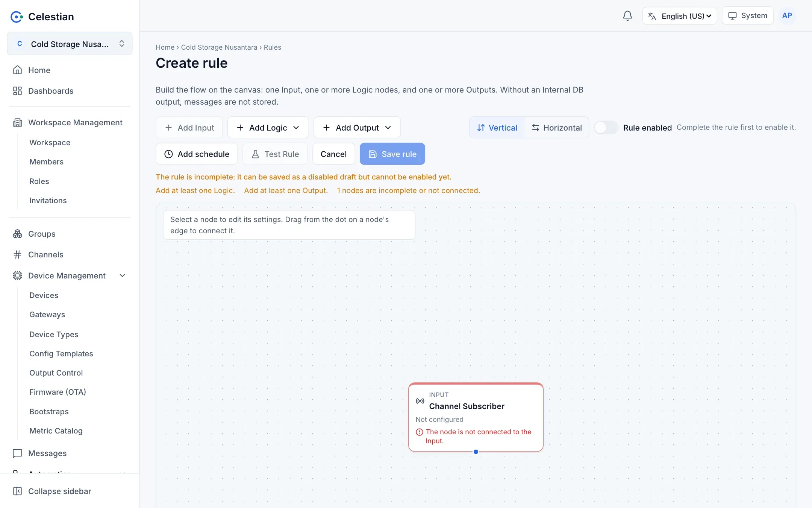Go to Members in sidebar
The height and width of the screenshot is (508, 812).
click(x=46, y=162)
